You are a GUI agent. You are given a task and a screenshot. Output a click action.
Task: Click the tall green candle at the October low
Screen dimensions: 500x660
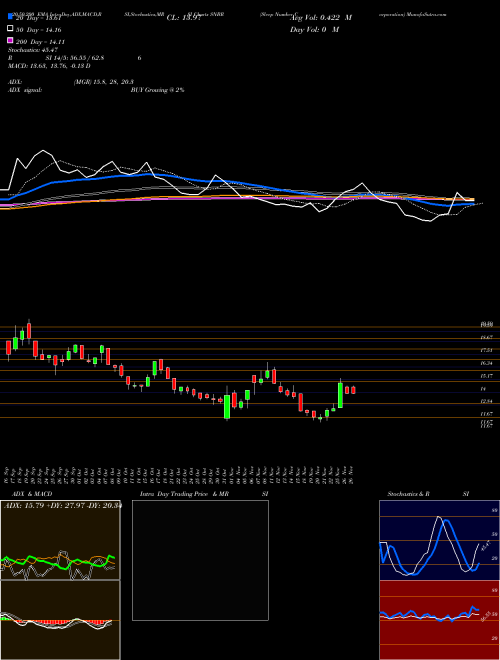coord(227,406)
